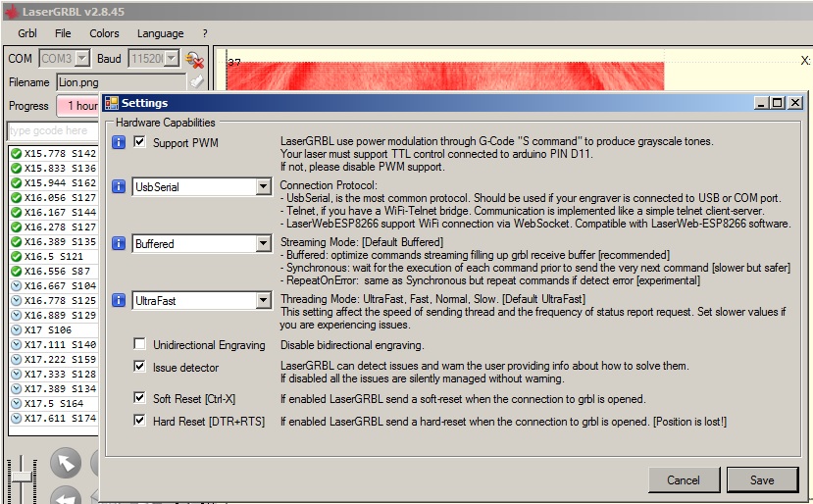The image size is (813, 504).
Task: Click the Settings dialog title icon
Action: 111,103
